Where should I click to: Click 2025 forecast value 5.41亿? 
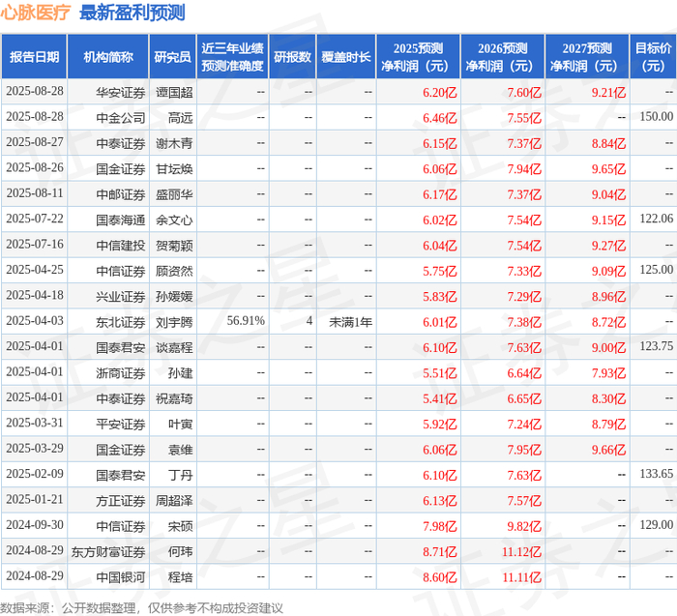pyautogui.click(x=439, y=398)
